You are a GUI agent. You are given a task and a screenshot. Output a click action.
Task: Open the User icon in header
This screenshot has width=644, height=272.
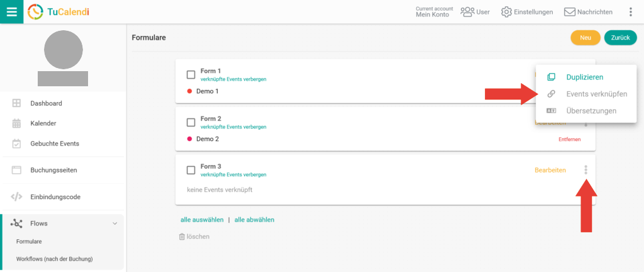pos(467,12)
